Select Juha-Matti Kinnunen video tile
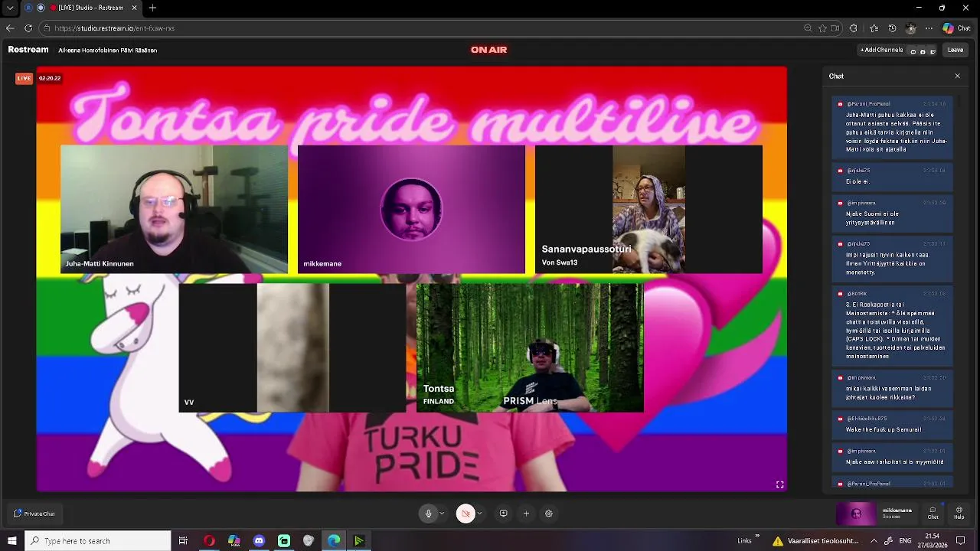Image resolution: width=980 pixels, height=551 pixels. [175, 209]
